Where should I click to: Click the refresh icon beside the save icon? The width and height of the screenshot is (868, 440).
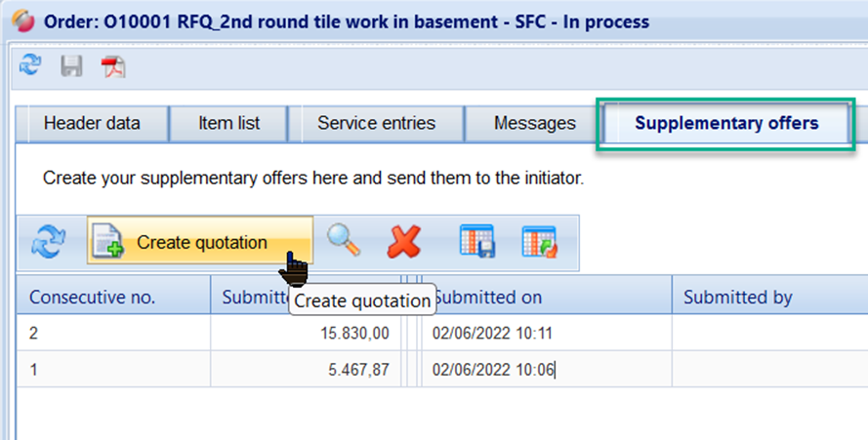coord(30,65)
